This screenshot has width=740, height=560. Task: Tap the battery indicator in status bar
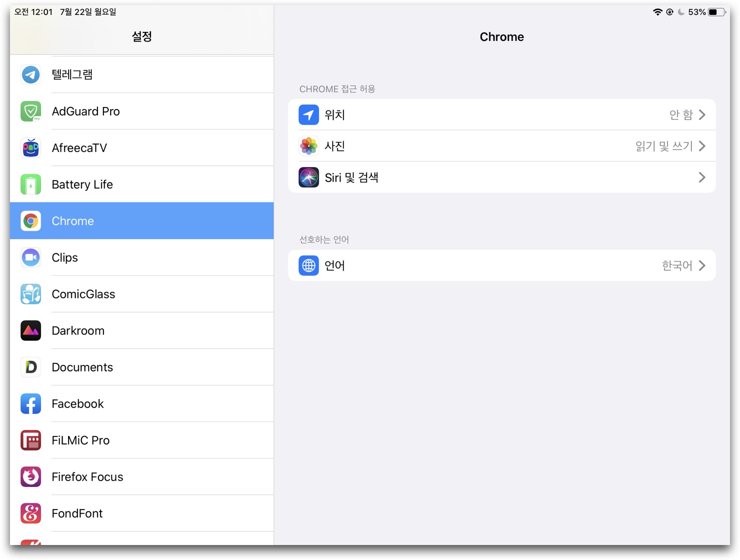(717, 12)
